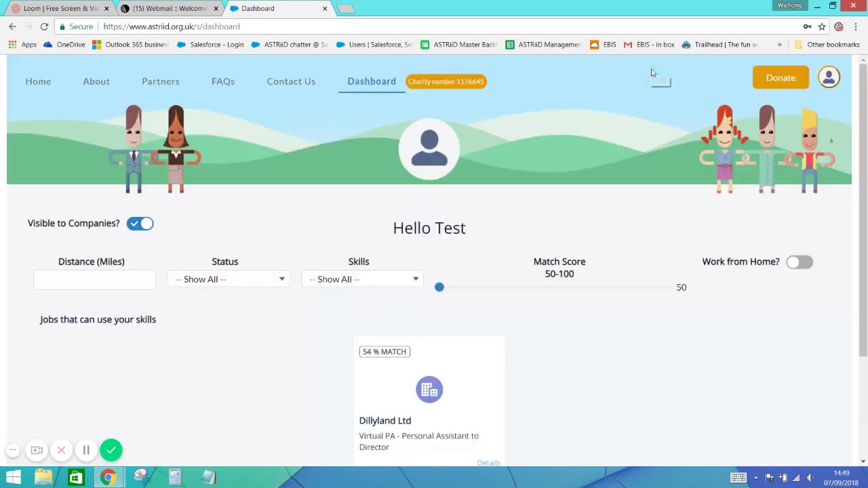Select the Dashboard nav item
The height and width of the screenshot is (488, 868).
point(372,81)
